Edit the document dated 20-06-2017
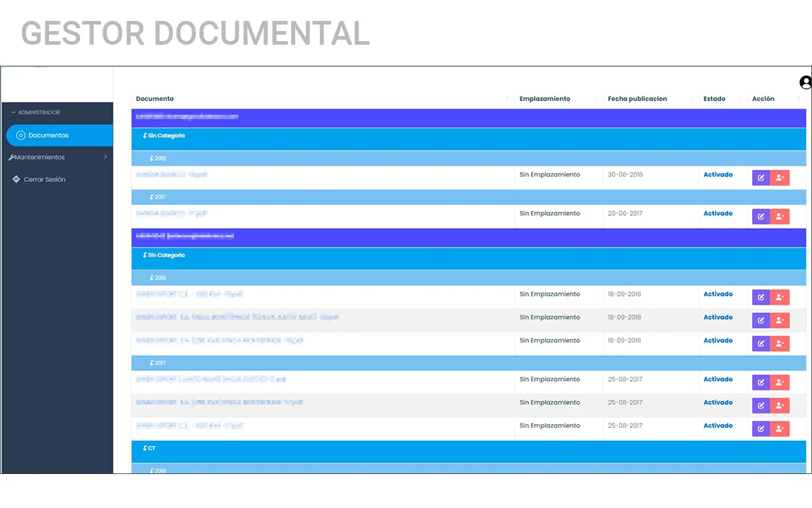Screen dimensions: 812x508 761,216
